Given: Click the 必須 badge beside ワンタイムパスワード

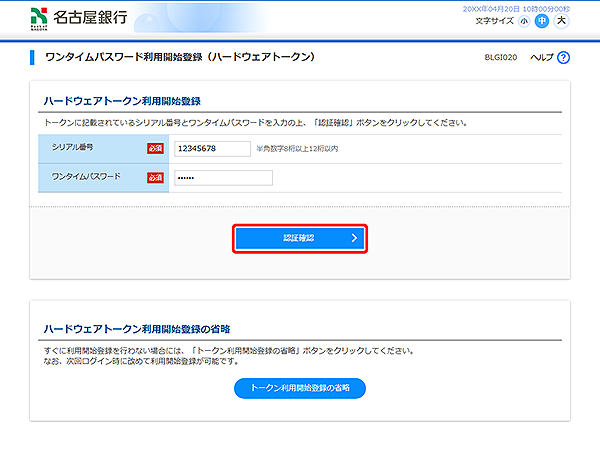Looking at the screenshot, I should (155, 177).
